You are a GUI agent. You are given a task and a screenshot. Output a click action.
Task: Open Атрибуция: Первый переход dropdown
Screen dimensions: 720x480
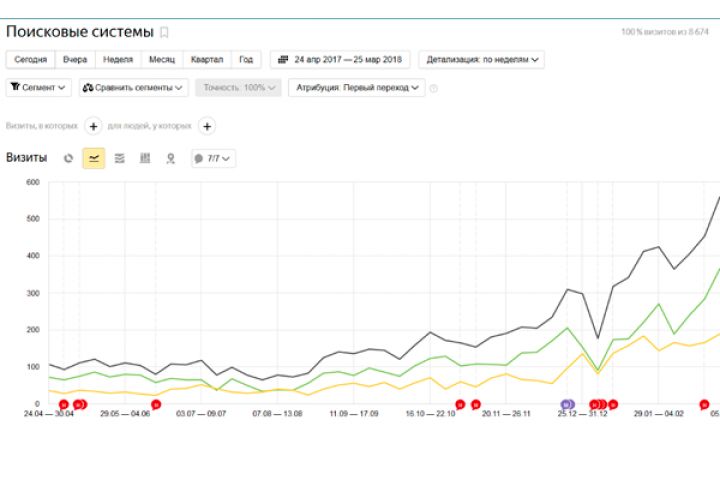click(356, 88)
